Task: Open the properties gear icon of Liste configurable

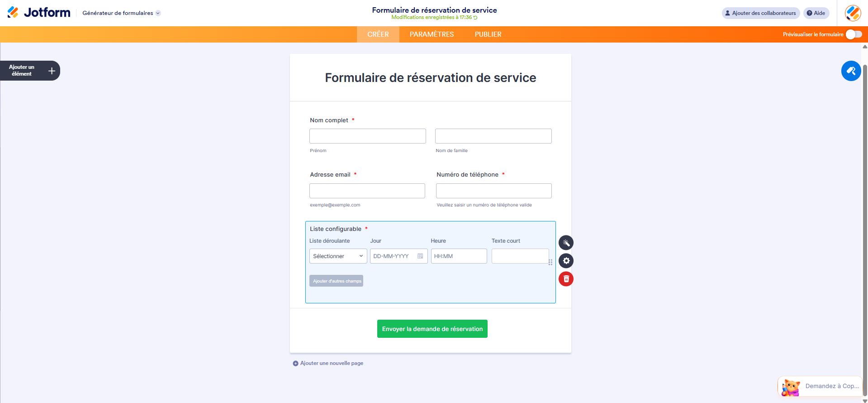Action: pyautogui.click(x=566, y=261)
